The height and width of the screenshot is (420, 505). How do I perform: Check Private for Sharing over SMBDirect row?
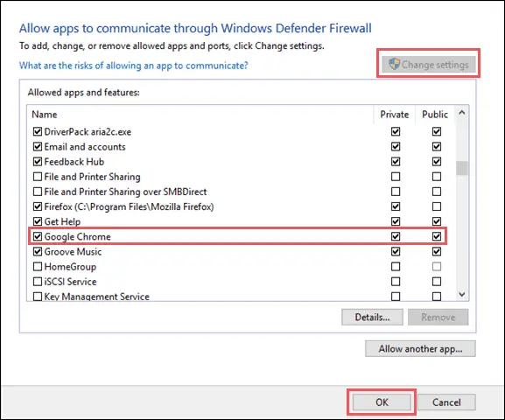click(396, 192)
